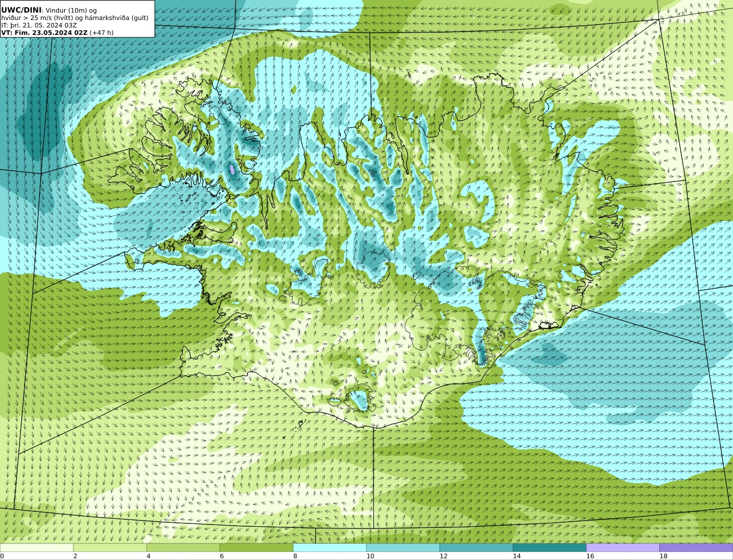Click the 8–10 m/s pale cyan legend swatch
The image size is (733, 560).
(330, 547)
